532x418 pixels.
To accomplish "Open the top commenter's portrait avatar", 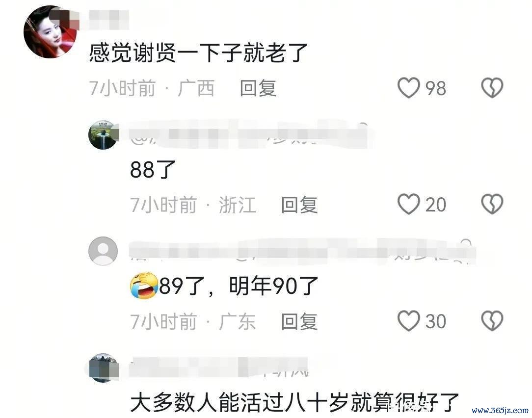I will click(50, 32).
